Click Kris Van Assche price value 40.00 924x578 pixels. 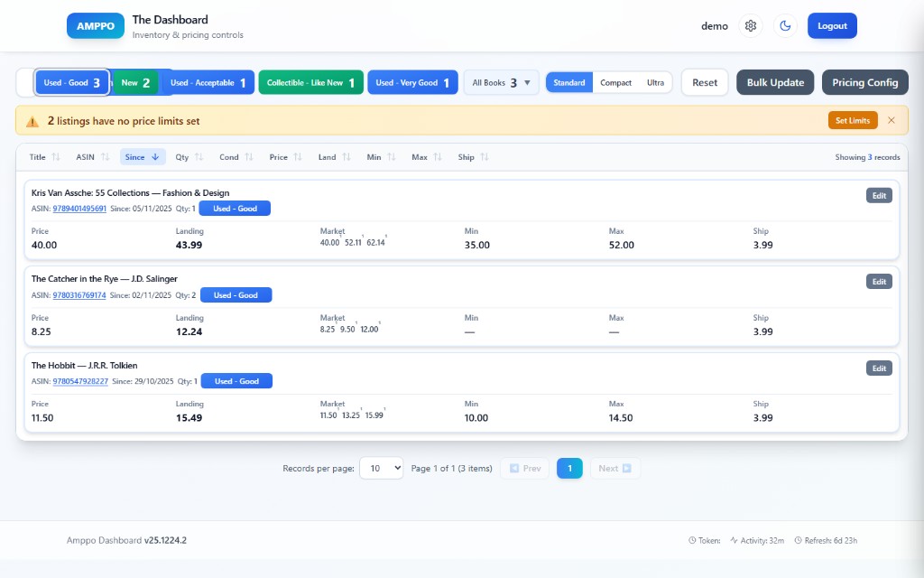(44, 245)
